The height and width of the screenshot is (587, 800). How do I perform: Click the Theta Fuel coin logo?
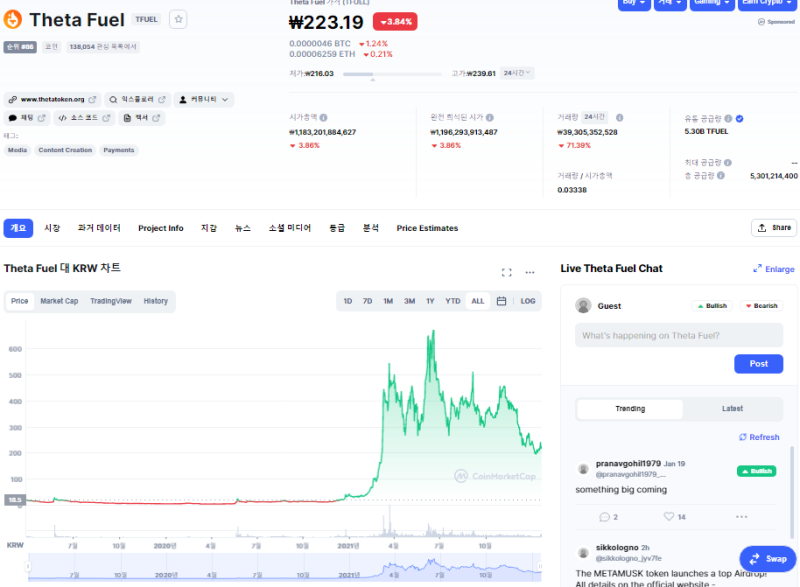(x=13, y=19)
